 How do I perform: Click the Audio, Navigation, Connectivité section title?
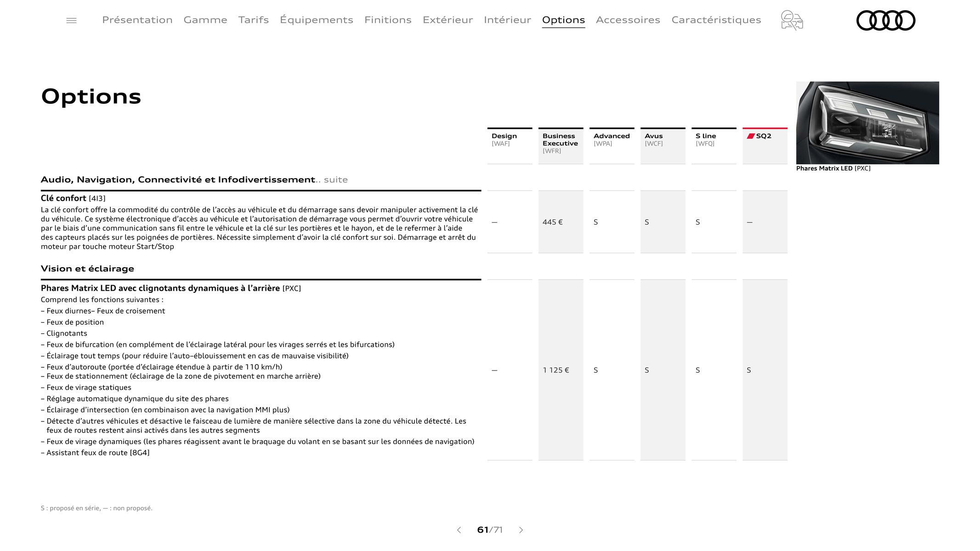194,180
